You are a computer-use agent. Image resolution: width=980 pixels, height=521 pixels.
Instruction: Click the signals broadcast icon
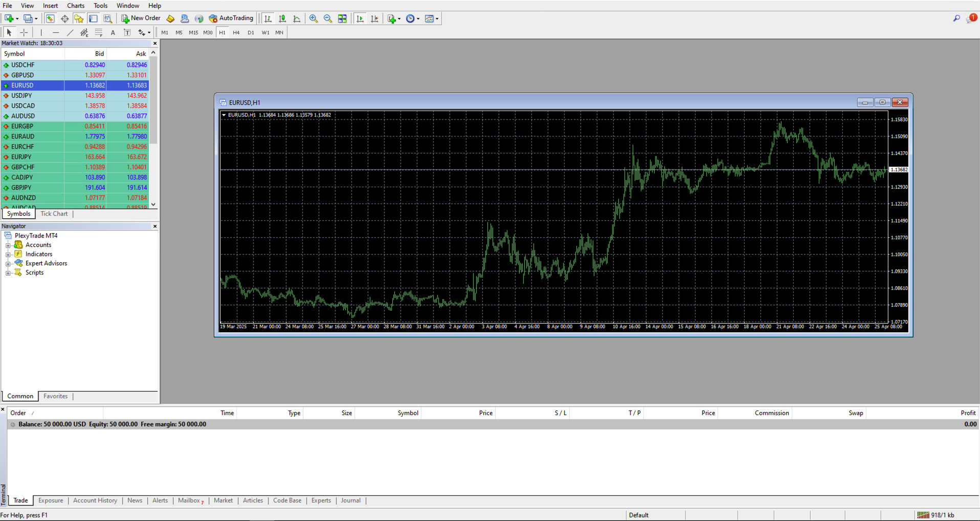click(x=199, y=18)
